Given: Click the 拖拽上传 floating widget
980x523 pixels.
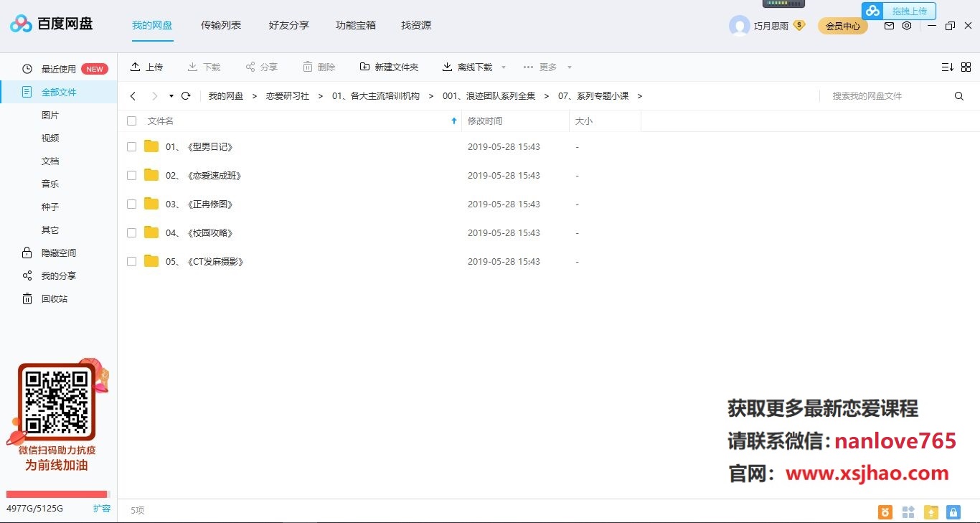Looking at the screenshot, I should (x=899, y=11).
